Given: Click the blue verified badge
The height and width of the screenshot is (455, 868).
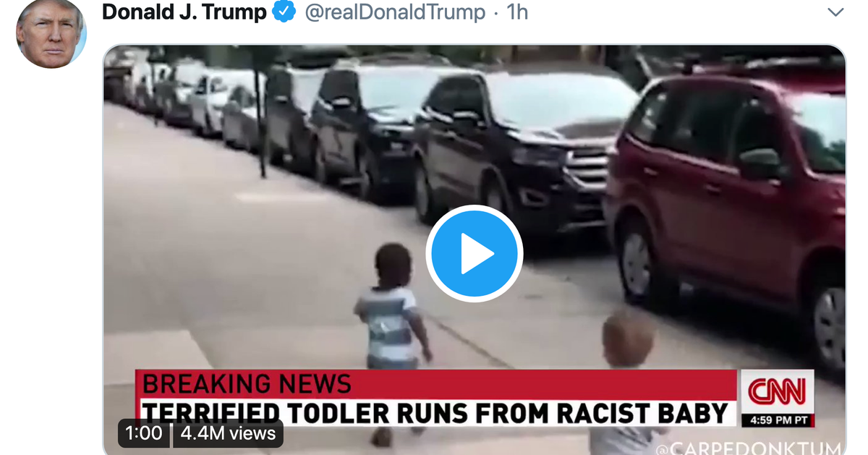Looking at the screenshot, I should tap(284, 12).
